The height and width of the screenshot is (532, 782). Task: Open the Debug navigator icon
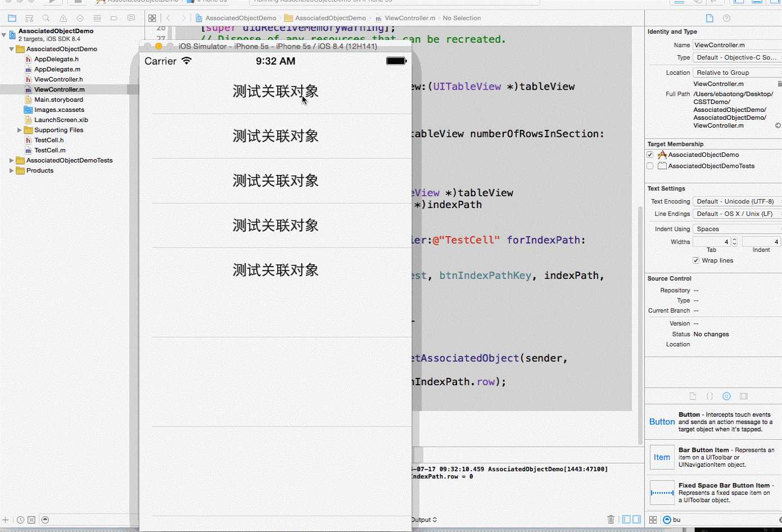pos(97,18)
